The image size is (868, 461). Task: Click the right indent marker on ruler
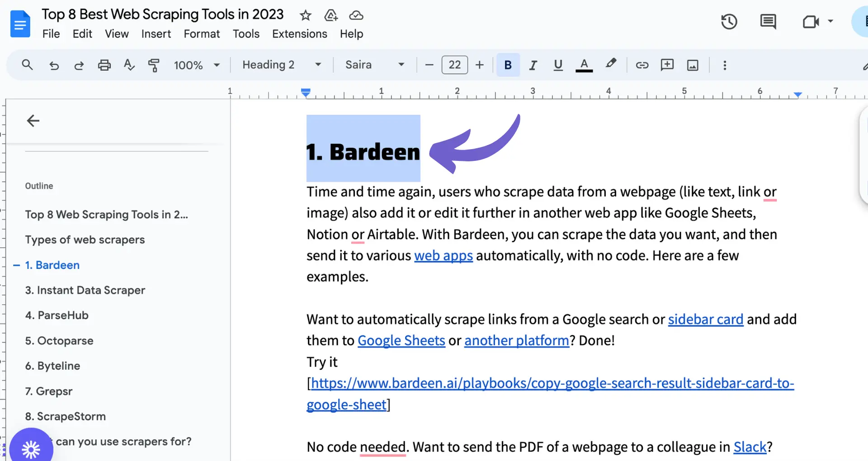point(798,94)
